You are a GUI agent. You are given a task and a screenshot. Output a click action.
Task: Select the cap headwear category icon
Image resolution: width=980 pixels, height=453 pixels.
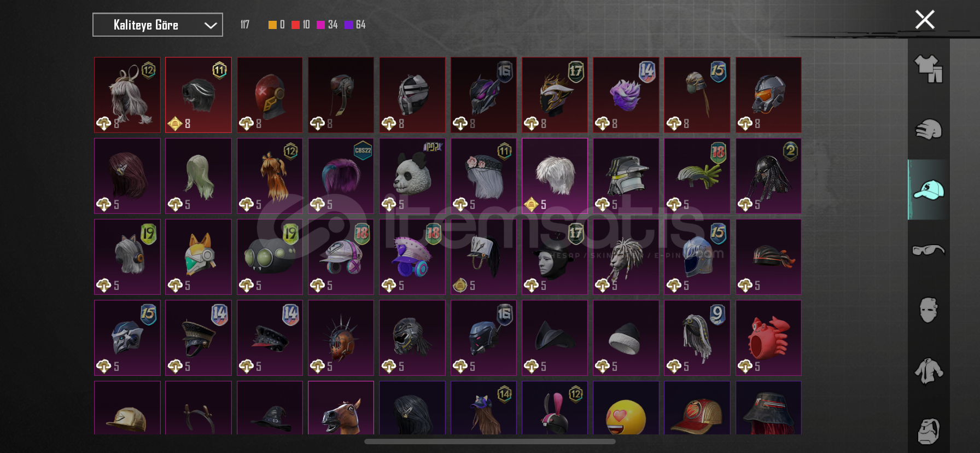(x=929, y=190)
